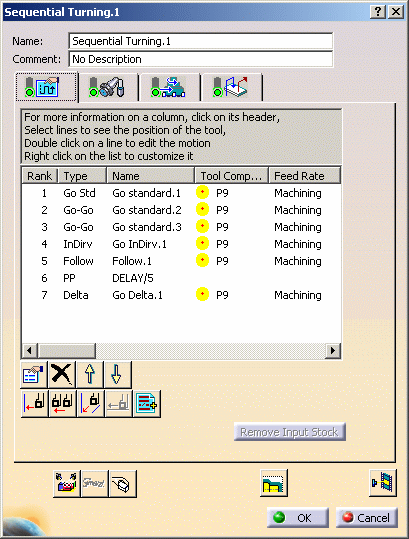Open the video simulation filmstrip icon
Image resolution: width=409 pixels, height=539 pixels.
(383, 483)
